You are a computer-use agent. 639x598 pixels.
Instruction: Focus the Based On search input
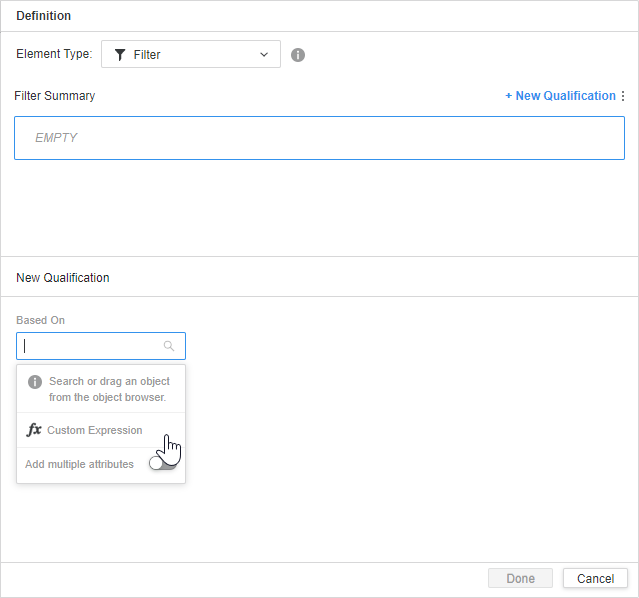click(92, 346)
